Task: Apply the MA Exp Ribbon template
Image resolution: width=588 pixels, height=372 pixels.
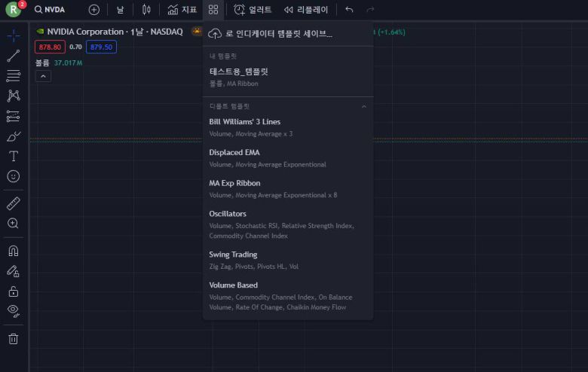Action: click(288, 189)
